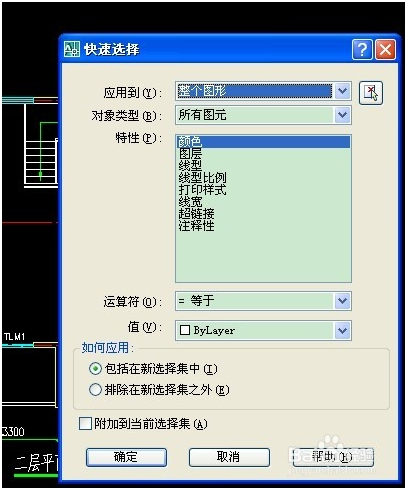Expand the 运算符 dropdown
Image resolution: width=407 pixels, height=490 pixels.
pos(342,301)
